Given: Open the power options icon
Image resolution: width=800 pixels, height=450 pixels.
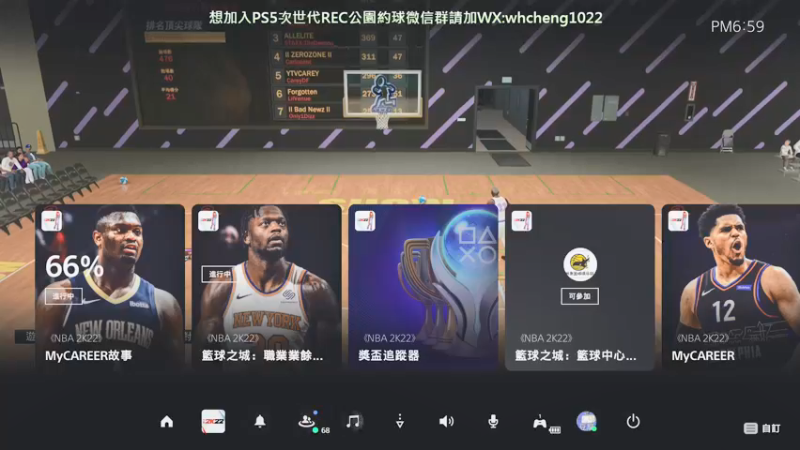Looking at the screenshot, I should pos(633,421).
